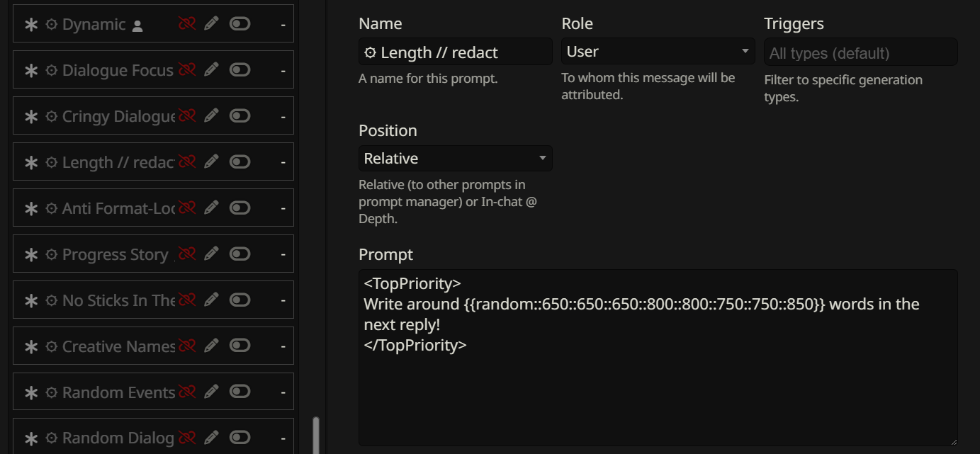Screen dimensions: 980x454
Task: Click the prompt list vertical scrollbar
Action: 316,433
